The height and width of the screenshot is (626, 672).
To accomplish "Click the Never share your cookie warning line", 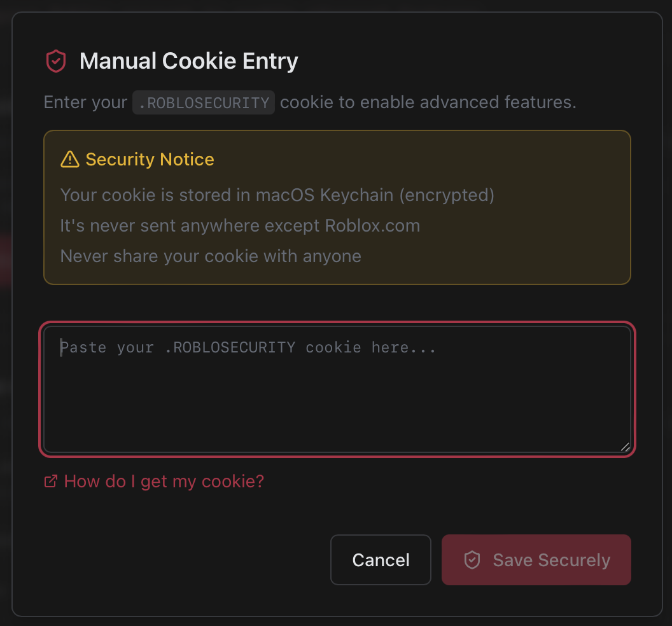I will point(210,256).
